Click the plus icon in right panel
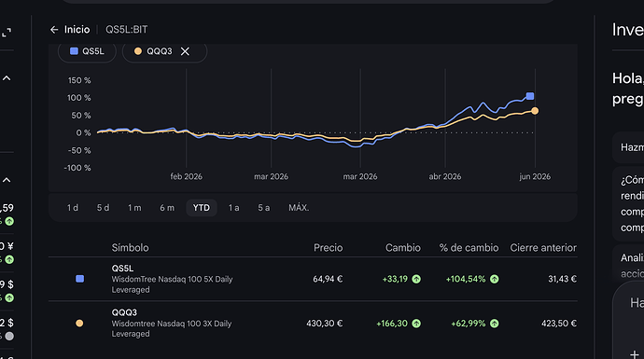The height and width of the screenshot is (359, 644). (x=635, y=354)
